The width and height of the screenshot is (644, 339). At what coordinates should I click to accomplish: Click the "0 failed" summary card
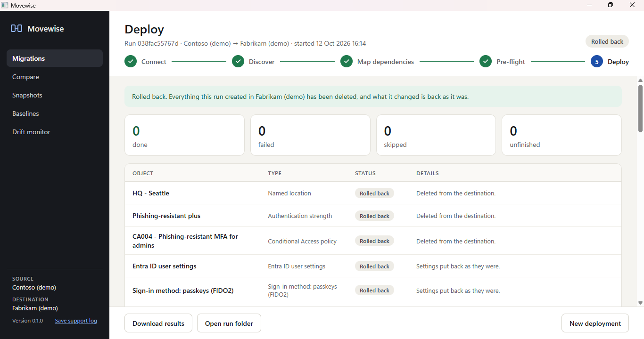click(x=310, y=135)
